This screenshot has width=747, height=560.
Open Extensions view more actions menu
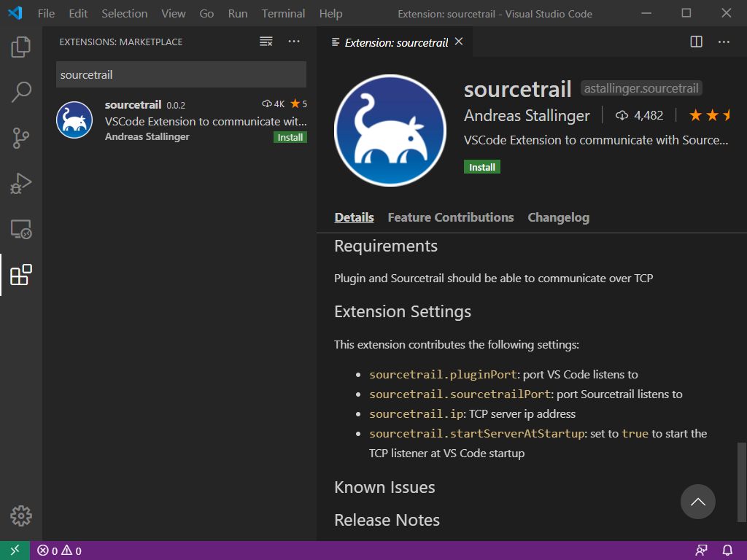[294, 42]
